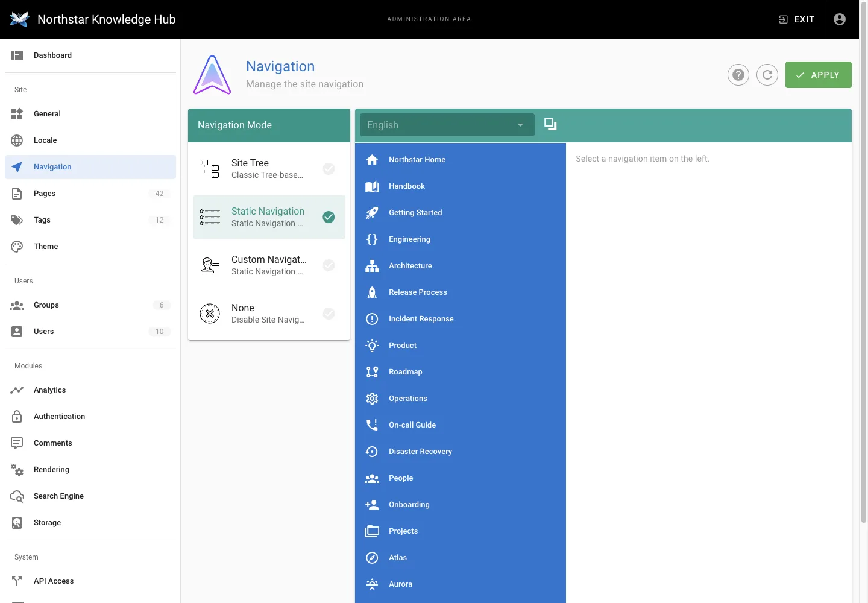Open Authentication module
This screenshot has width=868, height=603.
90,417
